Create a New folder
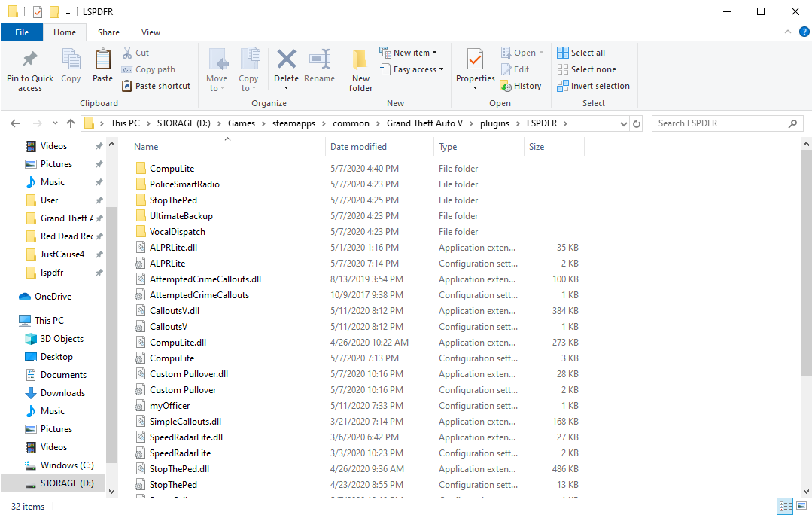 (360, 71)
